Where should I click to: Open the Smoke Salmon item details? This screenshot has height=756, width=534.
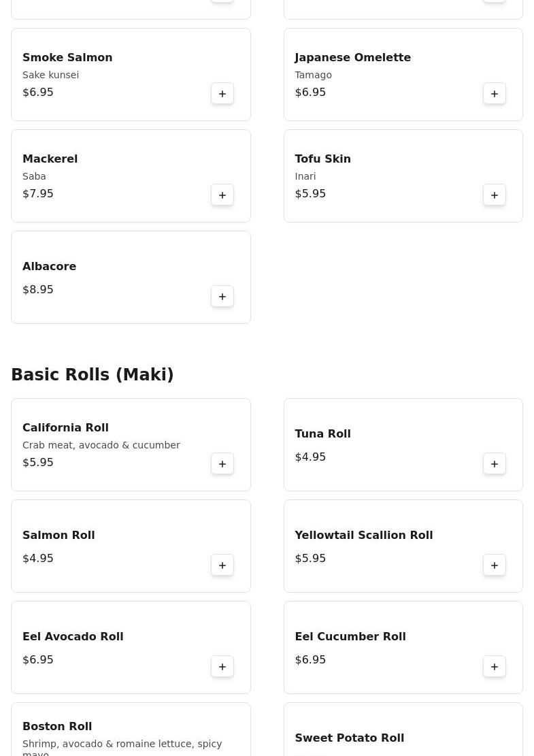(67, 58)
